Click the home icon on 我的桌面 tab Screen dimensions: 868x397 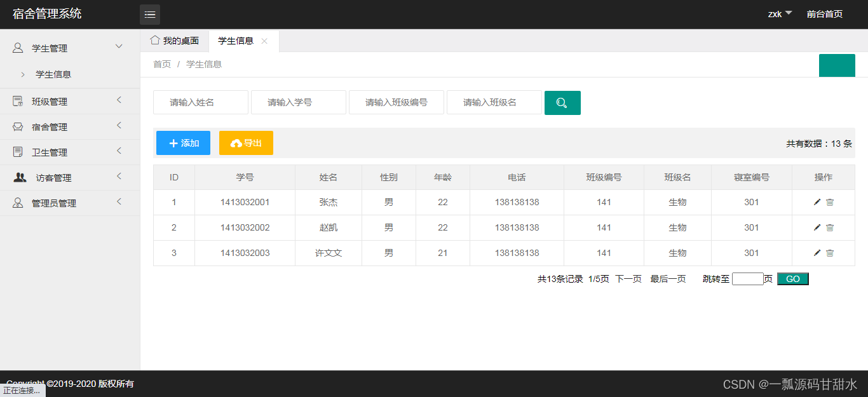tap(154, 40)
